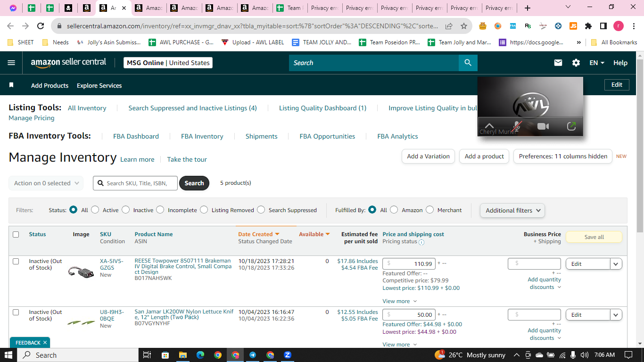
Task: Open Telegram from the taskbar
Action: point(253,355)
